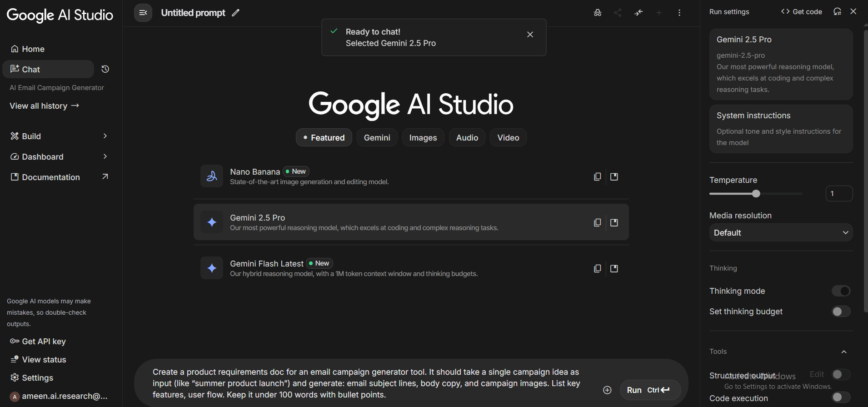Enable Set thinking budget switch
This screenshot has height=407, width=868.
841,312
